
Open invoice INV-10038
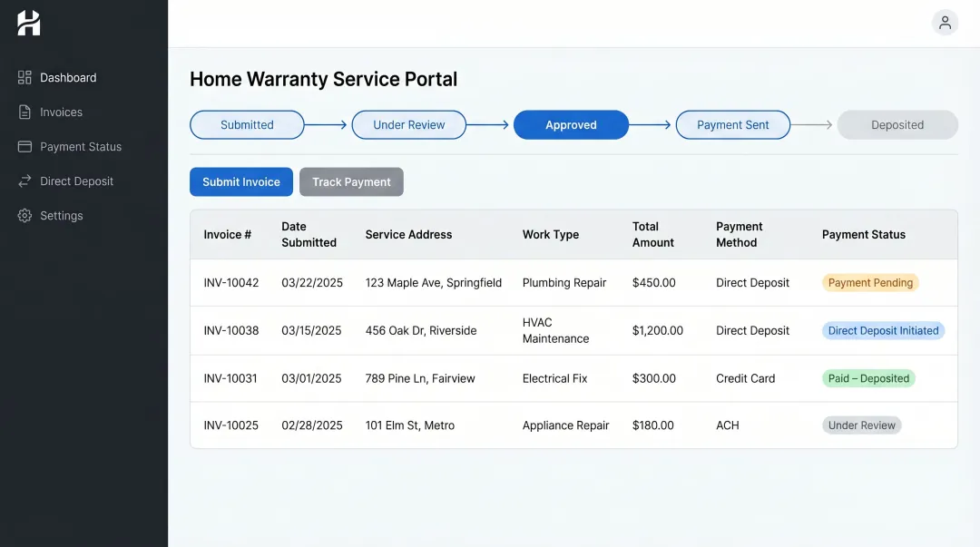[231, 331]
